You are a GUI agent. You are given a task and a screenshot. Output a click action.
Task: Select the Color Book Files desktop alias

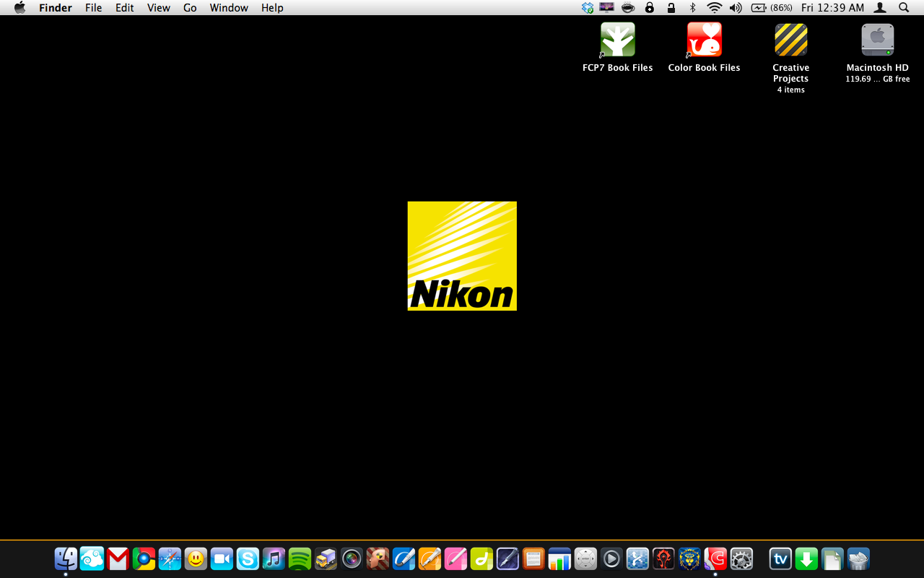pyautogui.click(x=705, y=40)
